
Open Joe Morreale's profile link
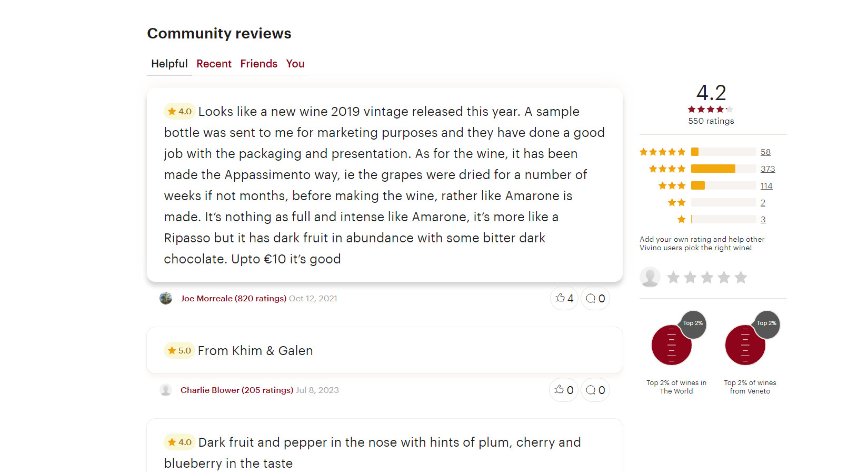[233, 298]
